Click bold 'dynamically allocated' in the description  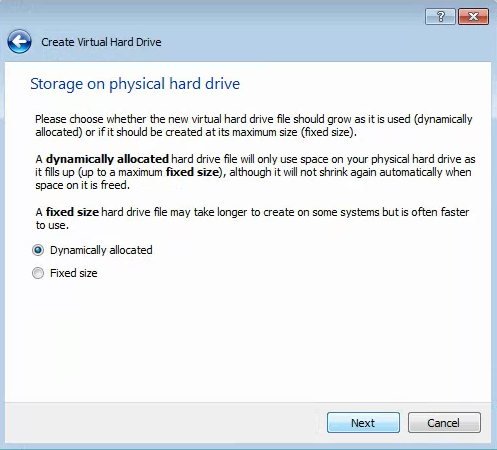[x=107, y=159]
